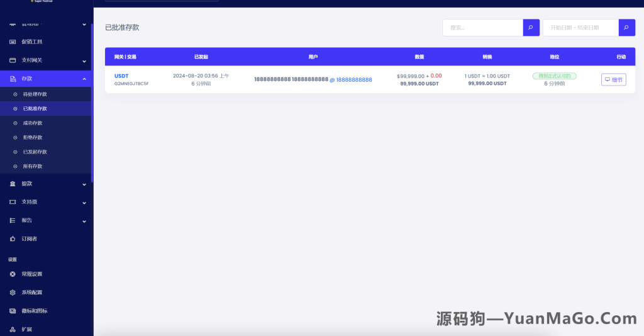Click the search button beside date range field
This screenshot has width=644, height=336.
(627, 28)
